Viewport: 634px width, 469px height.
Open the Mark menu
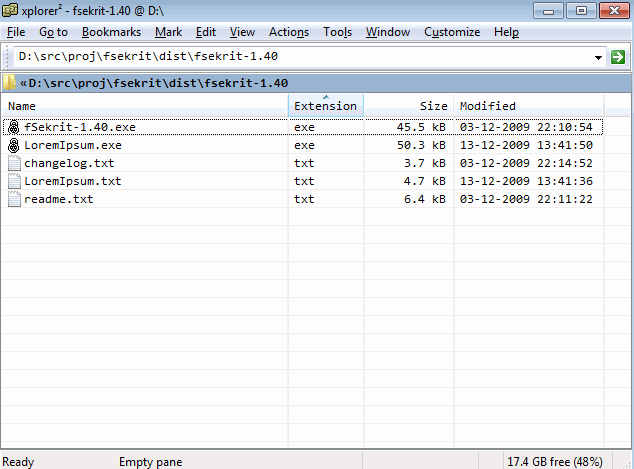(x=168, y=32)
